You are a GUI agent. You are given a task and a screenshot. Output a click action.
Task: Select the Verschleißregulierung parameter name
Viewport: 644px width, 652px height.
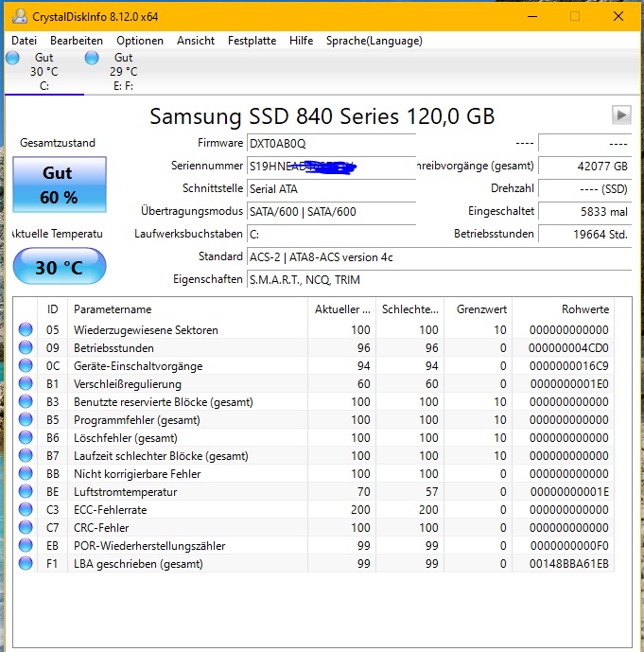(128, 384)
